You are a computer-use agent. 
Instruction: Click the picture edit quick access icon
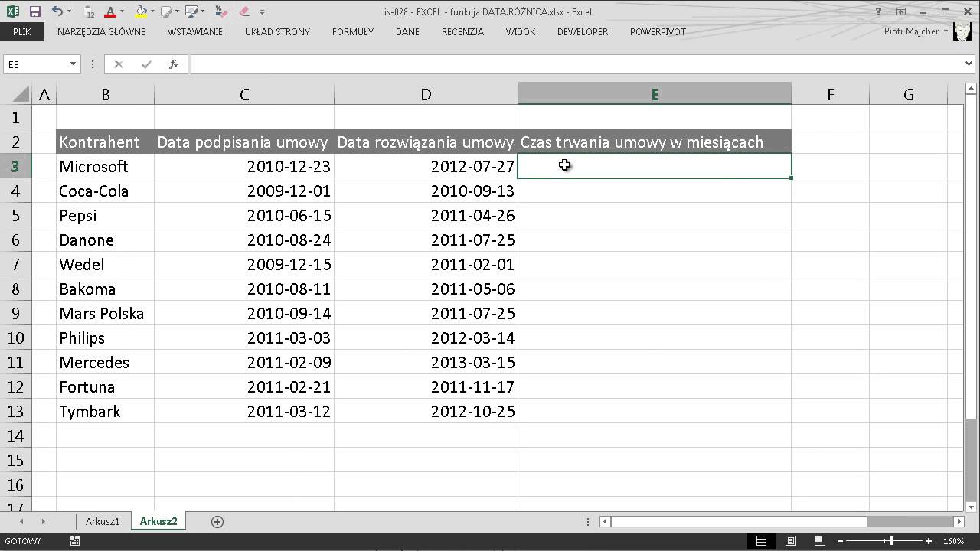click(x=191, y=11)
